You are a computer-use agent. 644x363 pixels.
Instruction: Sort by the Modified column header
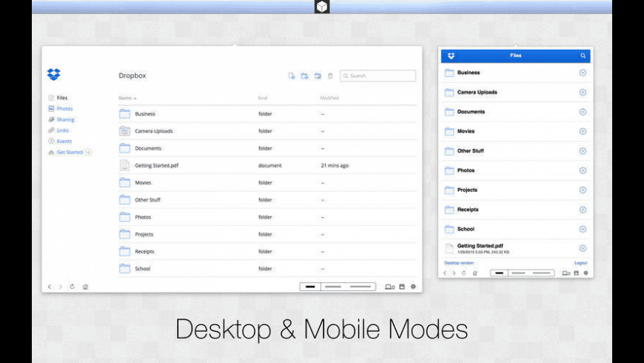pyautogui.click(x=329, y=98)
